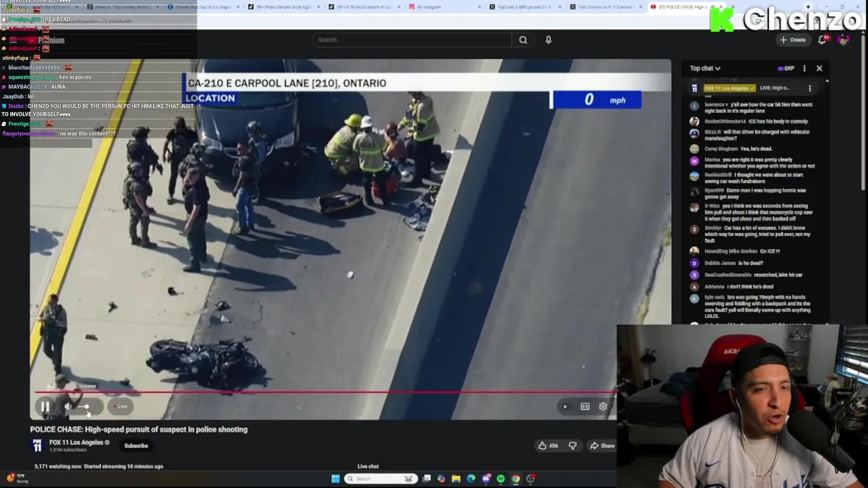Open the chat XP crown badge
Viewport: 868px width, 488px height.
[786, 68]
